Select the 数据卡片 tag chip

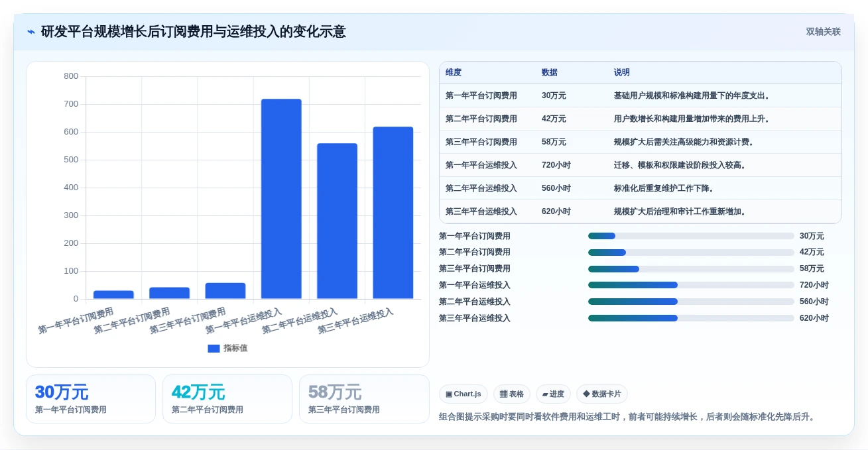tap(601, 394)
